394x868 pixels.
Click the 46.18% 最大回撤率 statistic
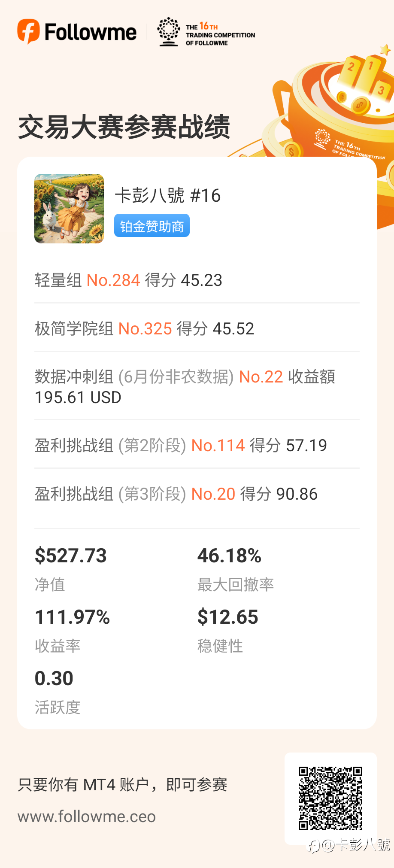(x=230, y=555)
